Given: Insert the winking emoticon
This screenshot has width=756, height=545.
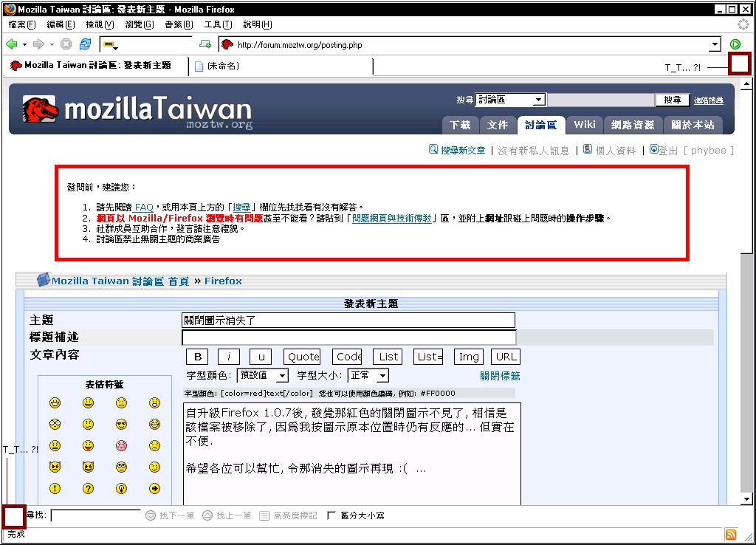Looking at the screenshot, I should (x=154, y=467).
